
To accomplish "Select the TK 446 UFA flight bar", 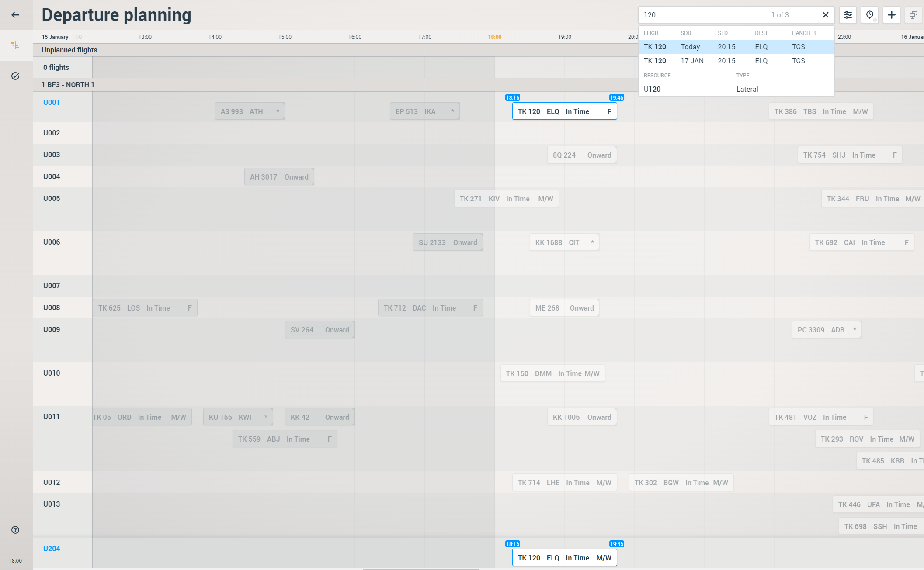I will click(879, 504).
